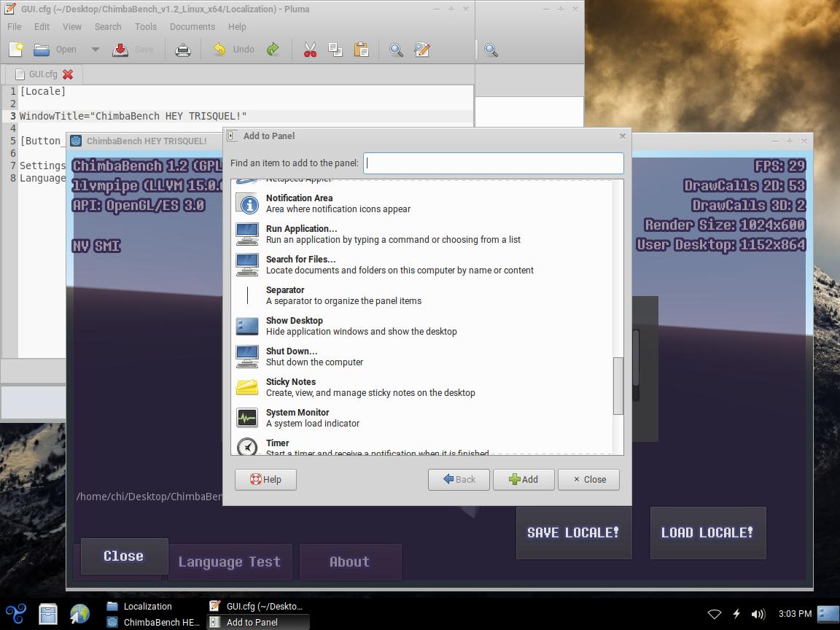Expand the Open recent files dropdown arrow
The image size is (840, 630).
[96, 50]
